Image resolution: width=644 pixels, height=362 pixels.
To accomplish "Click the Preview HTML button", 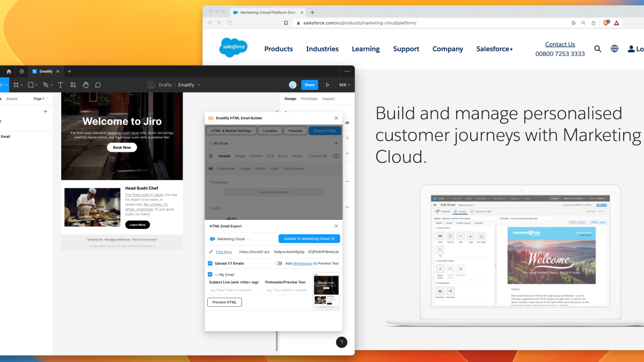I will pos(224,302).
